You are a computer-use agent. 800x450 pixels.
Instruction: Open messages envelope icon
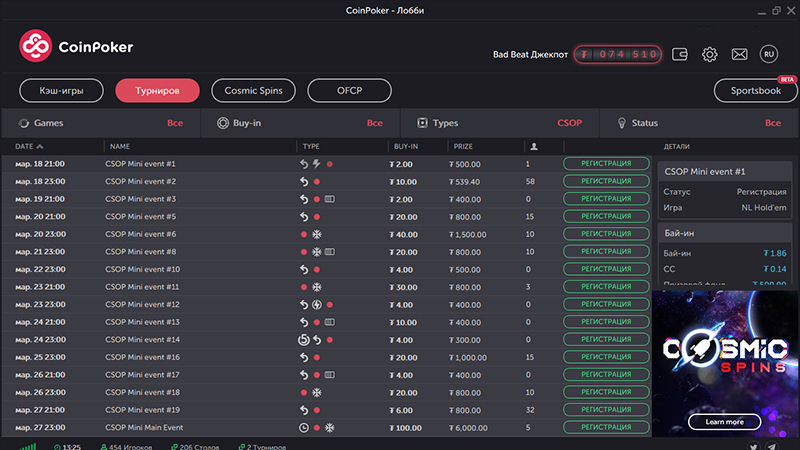(x=739, y=54)
